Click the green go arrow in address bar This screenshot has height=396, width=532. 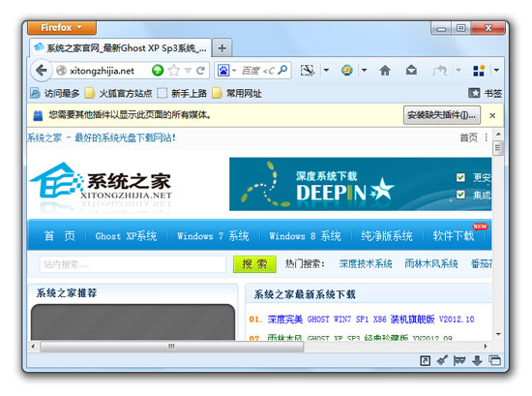point(158,71)
